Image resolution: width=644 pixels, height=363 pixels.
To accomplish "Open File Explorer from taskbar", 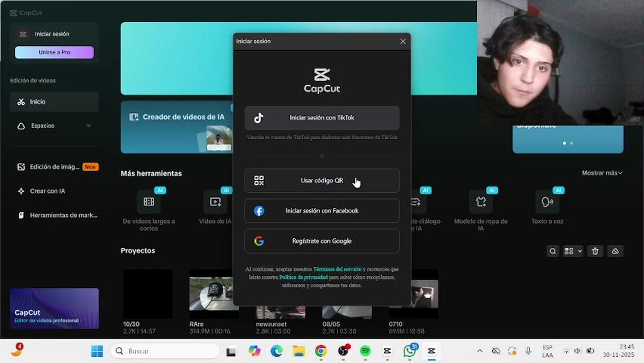I will pyautogui.click(x=299, y=351).
